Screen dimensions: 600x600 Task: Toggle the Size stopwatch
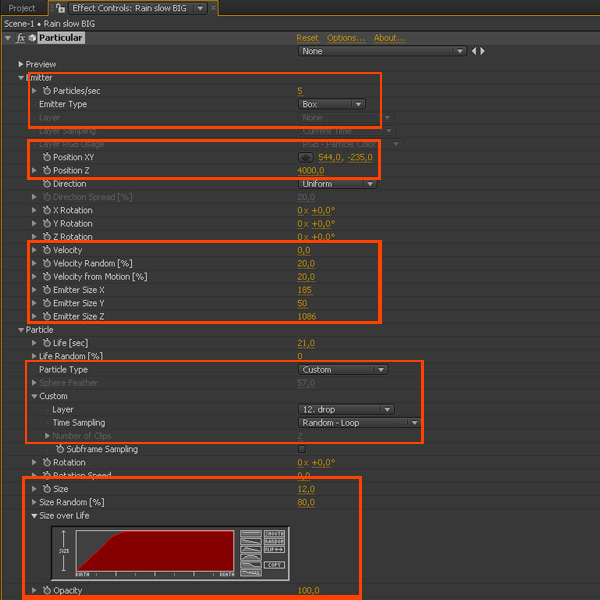(47, 489)
